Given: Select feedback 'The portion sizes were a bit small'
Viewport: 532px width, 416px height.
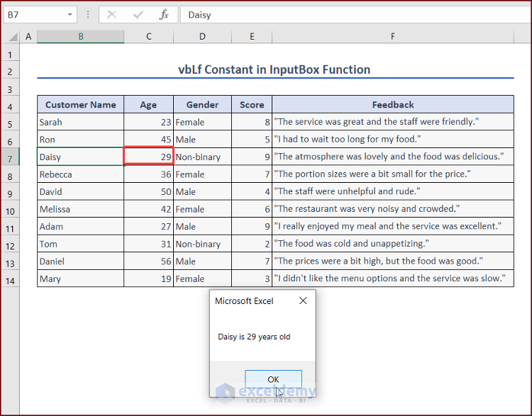Looking at the screenshot, I should 393,174.
